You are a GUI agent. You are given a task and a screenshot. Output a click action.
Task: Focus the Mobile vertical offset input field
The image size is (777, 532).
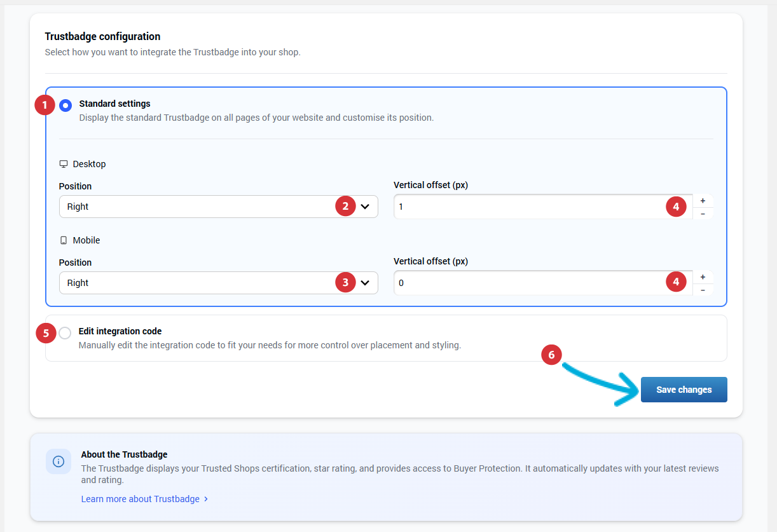coord(528,283)
